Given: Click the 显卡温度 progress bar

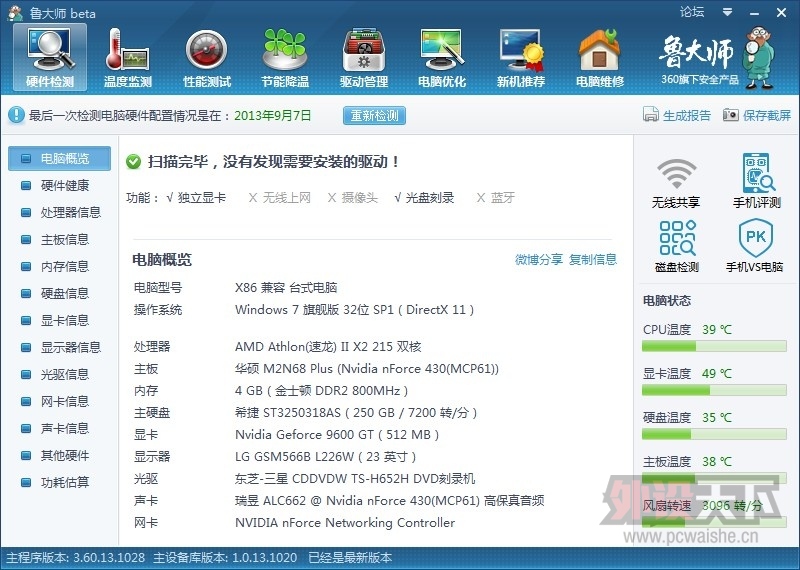Looking at the screenshot, I should [714, 390].
